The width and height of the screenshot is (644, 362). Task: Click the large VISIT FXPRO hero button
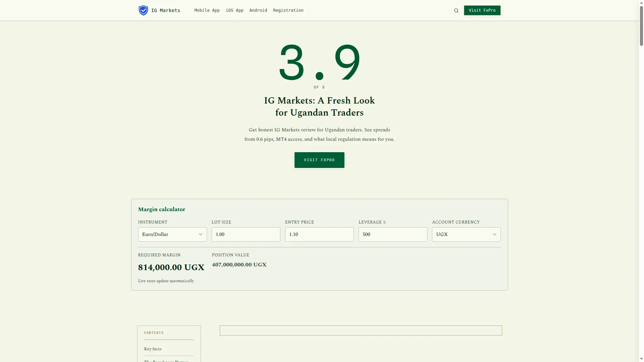coord(319,160)
